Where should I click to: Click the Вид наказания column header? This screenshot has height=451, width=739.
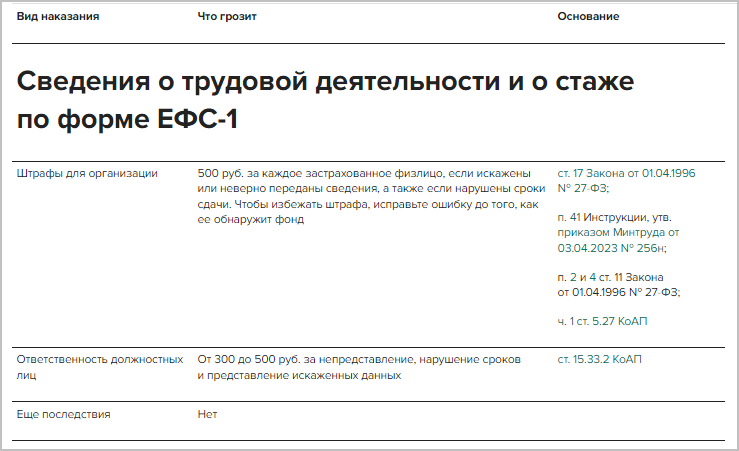58,17
